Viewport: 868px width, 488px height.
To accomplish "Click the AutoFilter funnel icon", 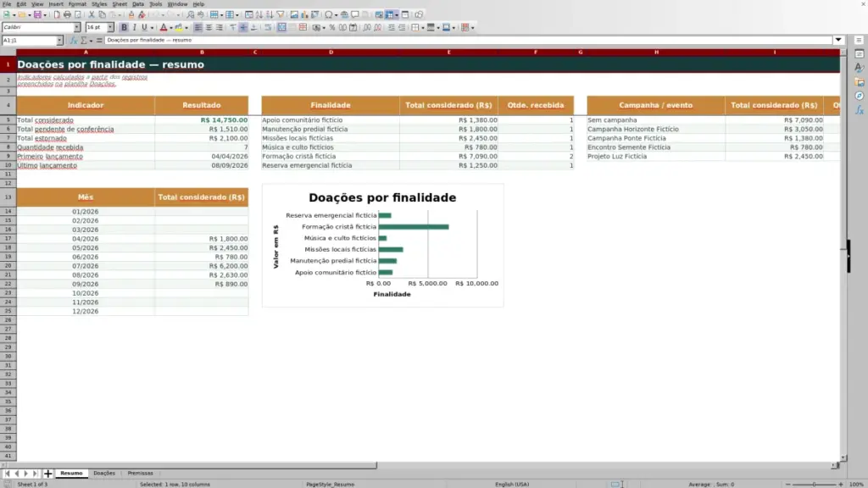I will 281,14.
